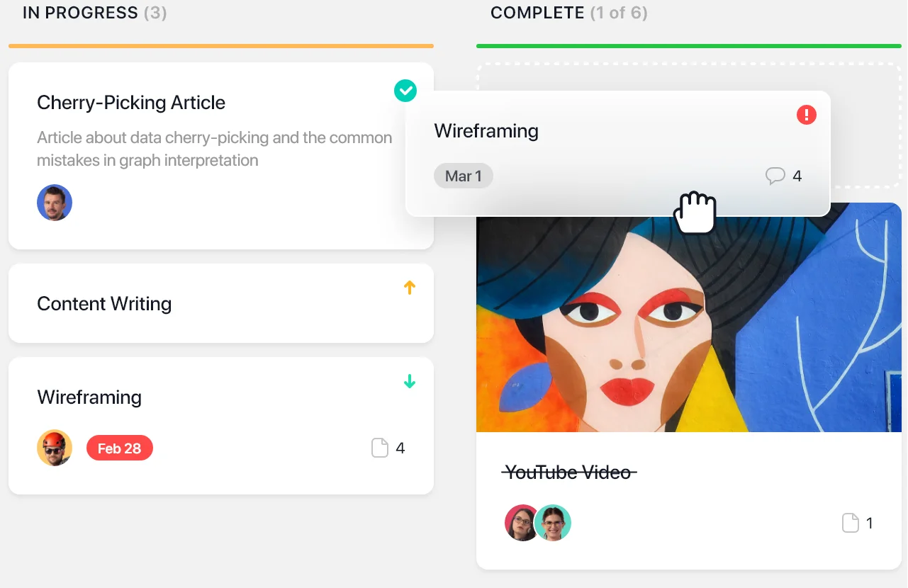Click the red-helmet avatar on Wireframing card
908x588 pixels.
pyautogui.click(x=55, y=448)
